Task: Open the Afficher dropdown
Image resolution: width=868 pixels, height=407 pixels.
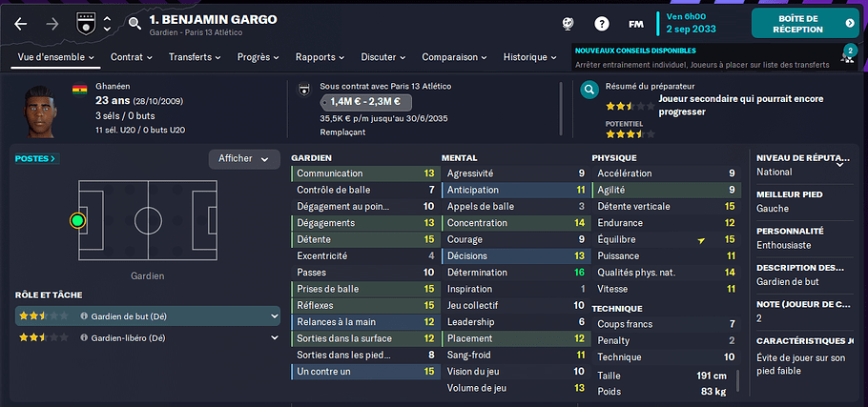Action: (244, 159)
